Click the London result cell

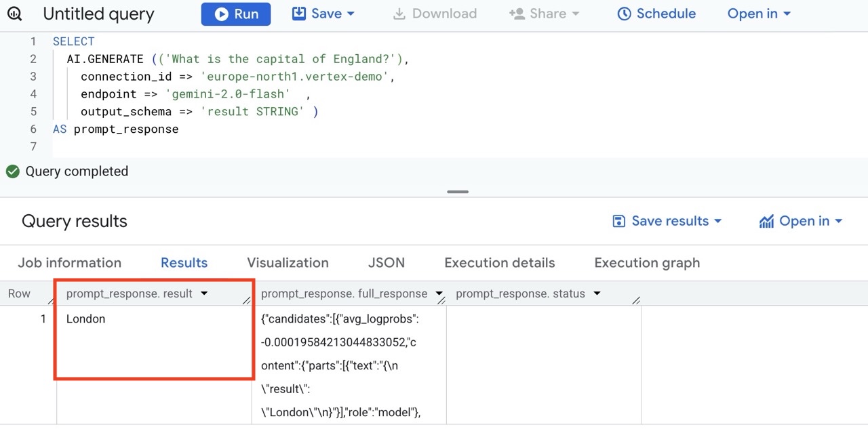[x=86, y=319]
